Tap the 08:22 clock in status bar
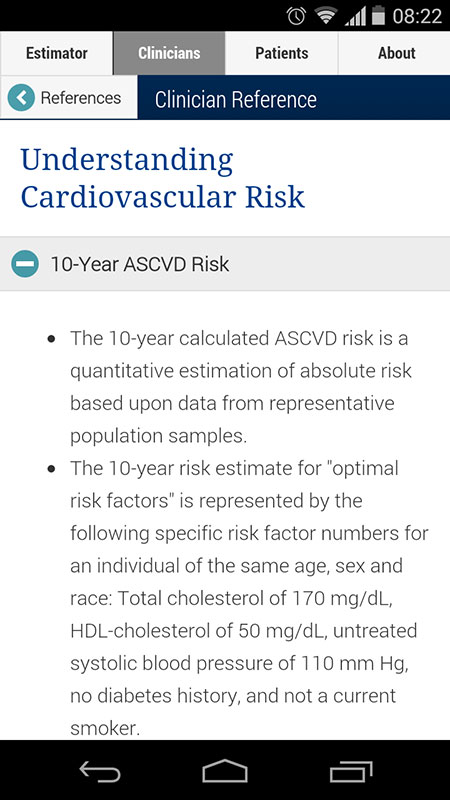The image size is (450, 800). 417,16
